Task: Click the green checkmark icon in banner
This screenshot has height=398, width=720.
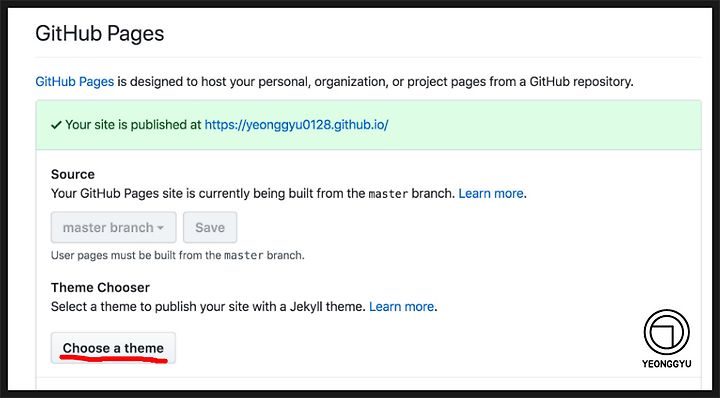Action: (x=56, y=125)
